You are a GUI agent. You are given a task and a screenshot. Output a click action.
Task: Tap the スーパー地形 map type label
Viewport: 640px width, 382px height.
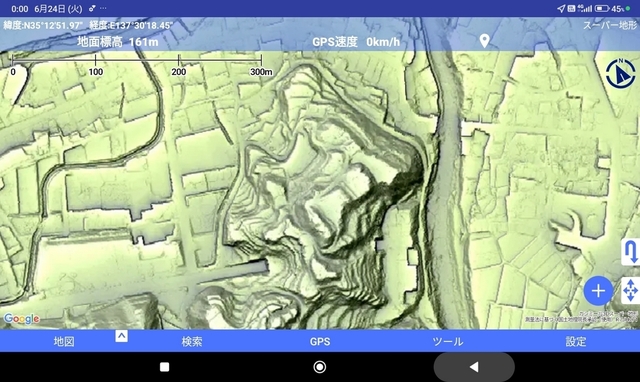tap(610, 25)
